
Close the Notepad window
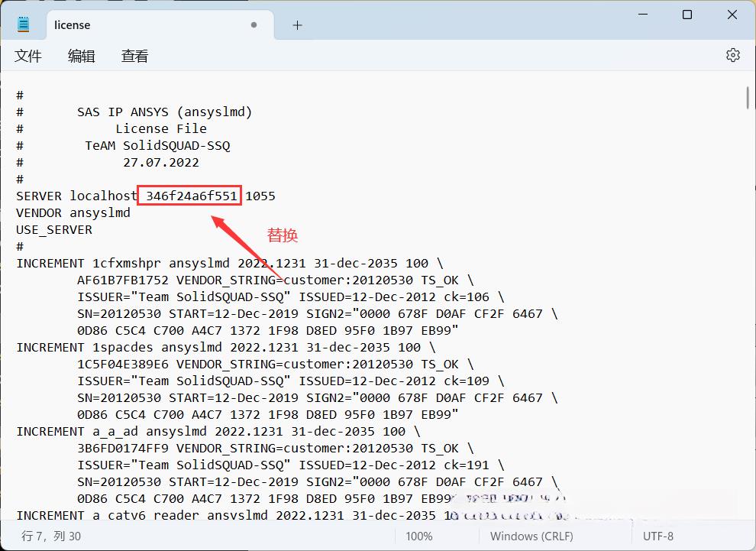click(x=732, y=15)
